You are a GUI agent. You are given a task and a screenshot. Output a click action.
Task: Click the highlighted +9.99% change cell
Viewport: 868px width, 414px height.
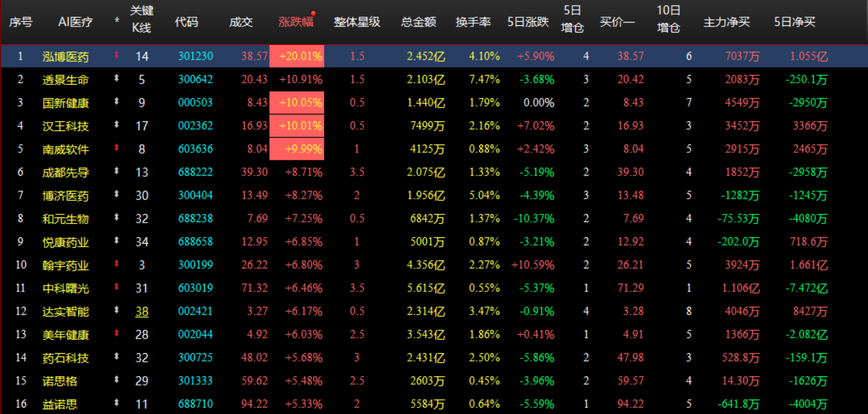(296, 149)
